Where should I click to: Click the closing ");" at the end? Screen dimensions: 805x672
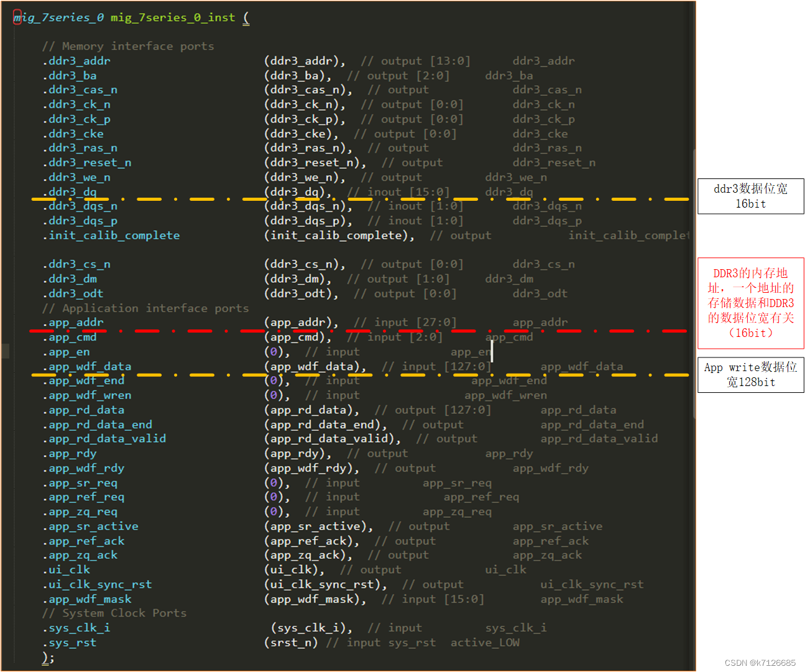point(48,658)
